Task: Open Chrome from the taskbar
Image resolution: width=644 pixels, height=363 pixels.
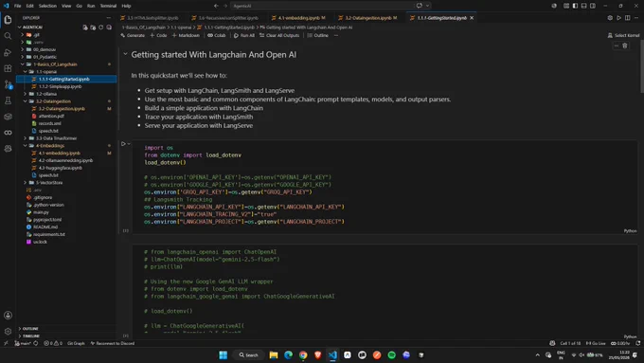Action: point(303,354)
